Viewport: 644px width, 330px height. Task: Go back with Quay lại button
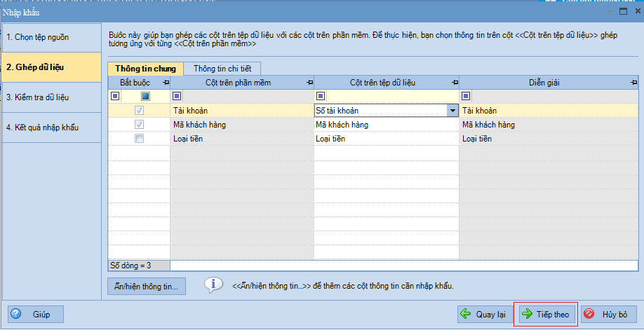[484, 315]
